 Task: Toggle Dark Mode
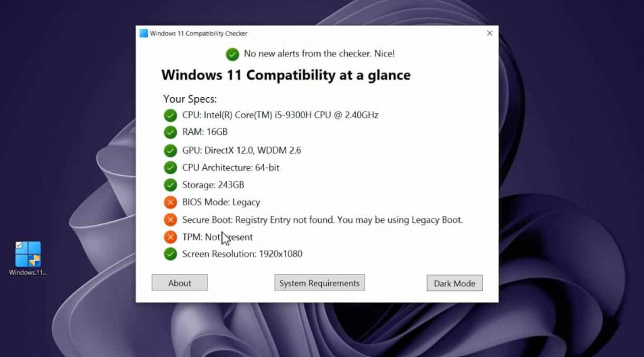coord(455,283)
